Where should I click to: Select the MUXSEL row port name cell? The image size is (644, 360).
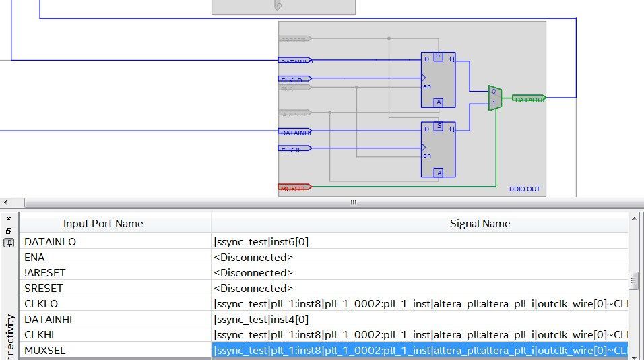tap(115, 350)
